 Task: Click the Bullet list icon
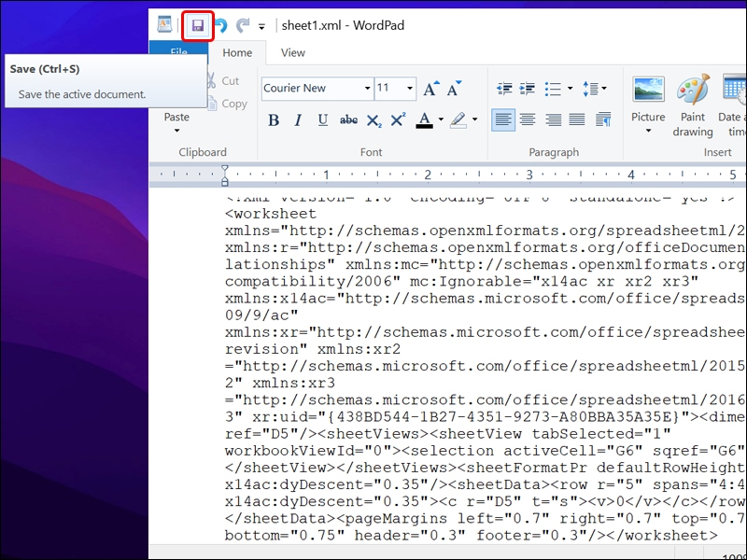(x=553, y=89)
